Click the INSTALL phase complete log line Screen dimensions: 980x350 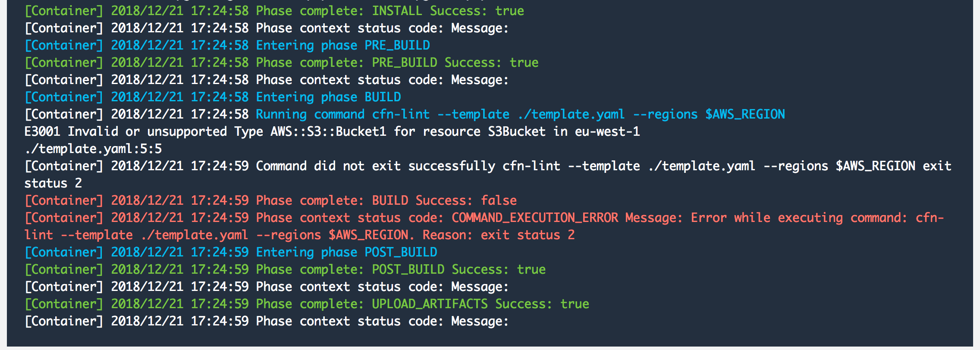pos(274,11)
